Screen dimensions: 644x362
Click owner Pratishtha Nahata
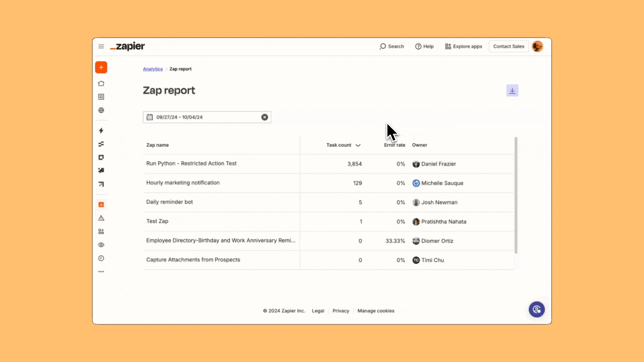click(439, 222)
